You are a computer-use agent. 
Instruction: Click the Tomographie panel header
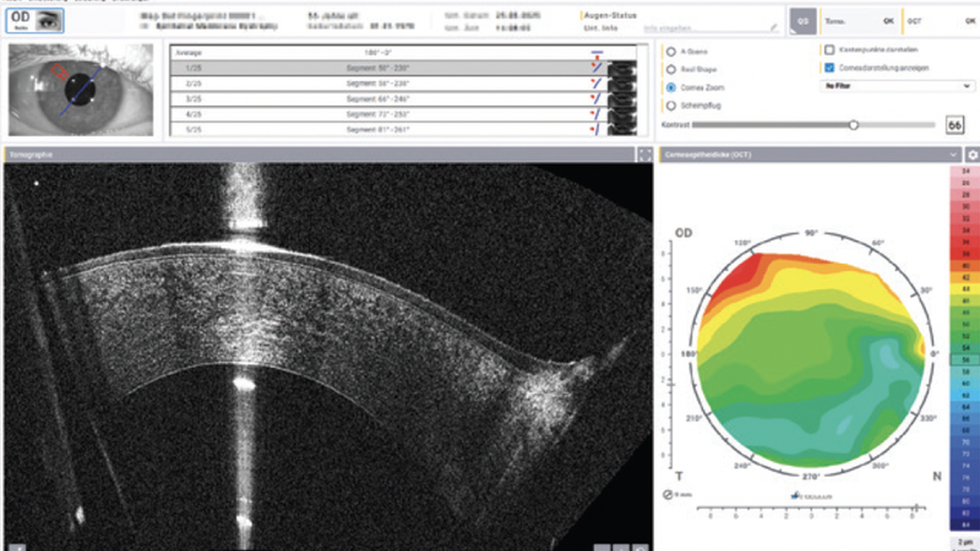[319, 154]
